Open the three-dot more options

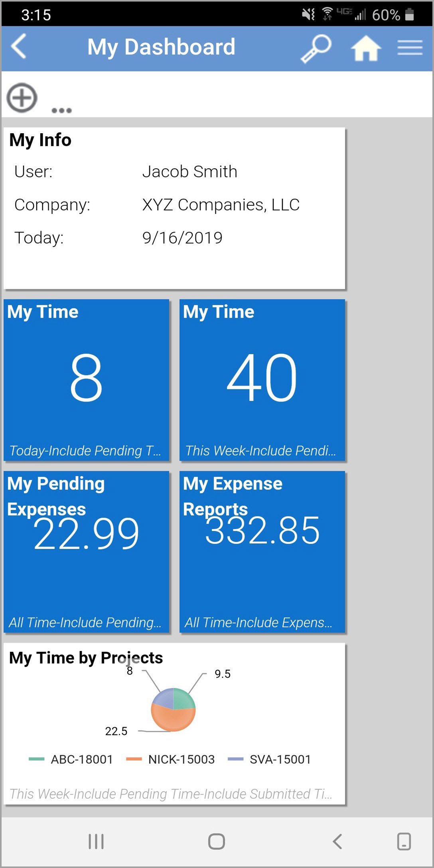(x=61, y=110)
